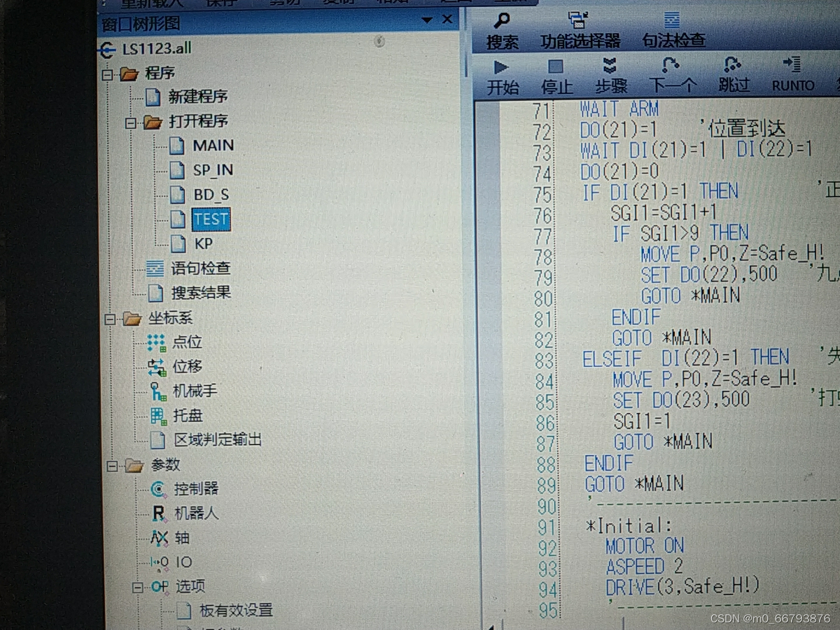Open the BD_S program file
840x630 pixels.
tap(211, 194)
